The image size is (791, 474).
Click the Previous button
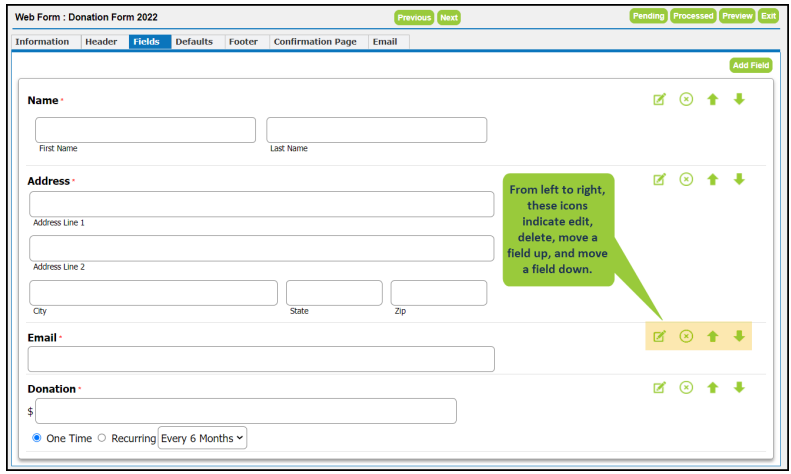tap(414, 18)
